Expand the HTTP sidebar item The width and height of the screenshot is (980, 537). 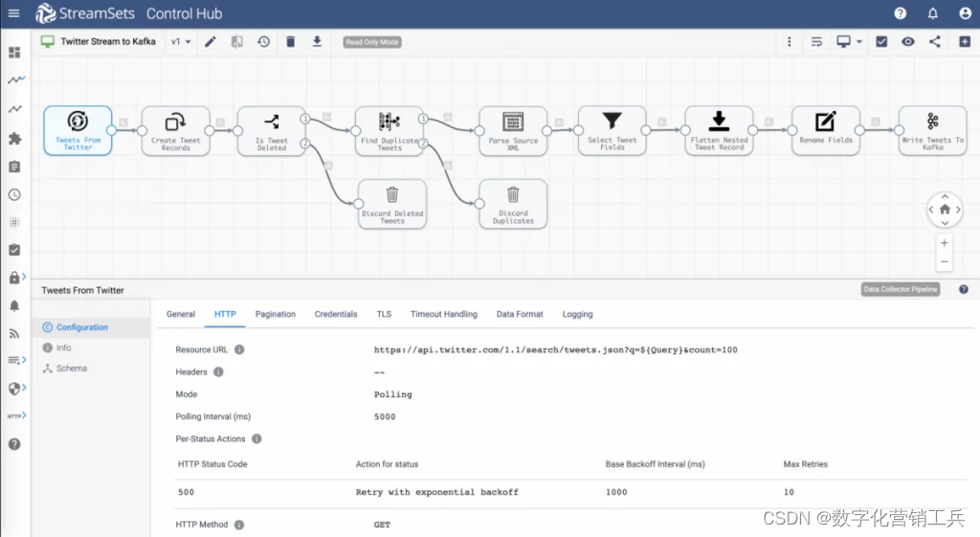[17, 415]
